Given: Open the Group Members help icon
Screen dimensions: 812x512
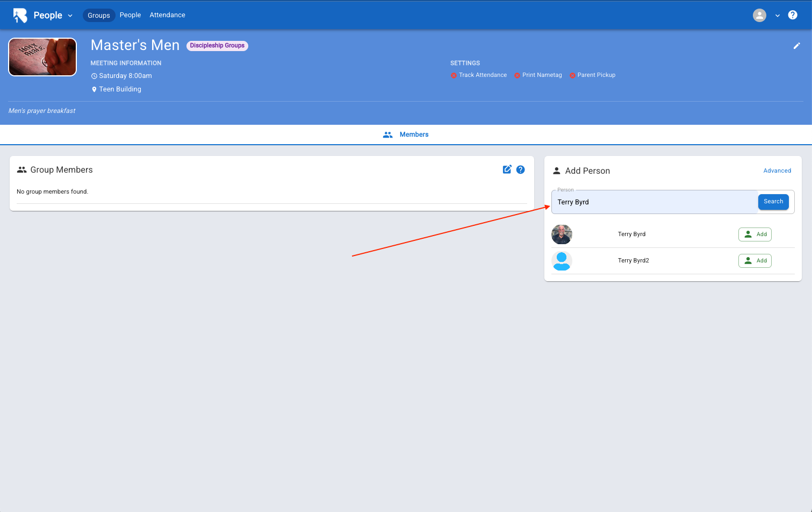Looking at the screenshot, I should point(520,169).
